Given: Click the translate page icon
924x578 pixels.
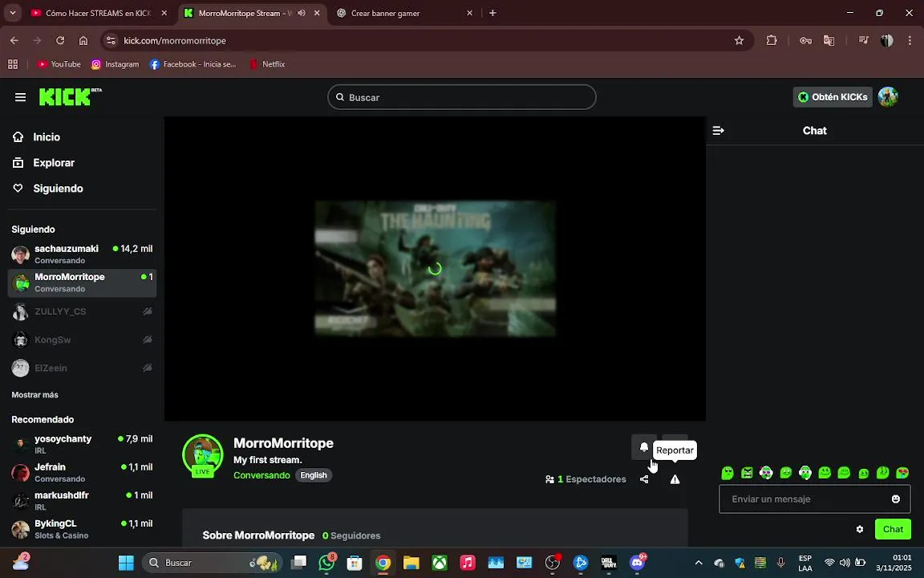Looking at the screenshot, I should tap(829, 40).
